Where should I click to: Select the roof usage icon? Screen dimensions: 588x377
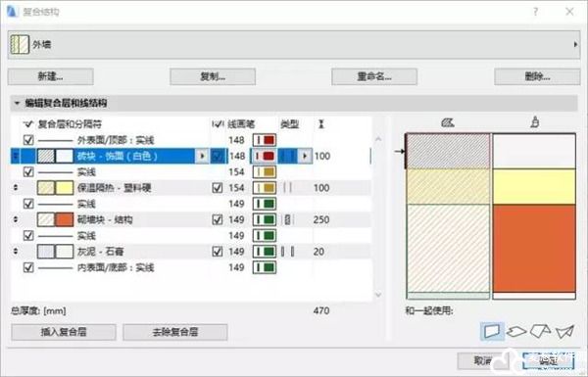540,331
